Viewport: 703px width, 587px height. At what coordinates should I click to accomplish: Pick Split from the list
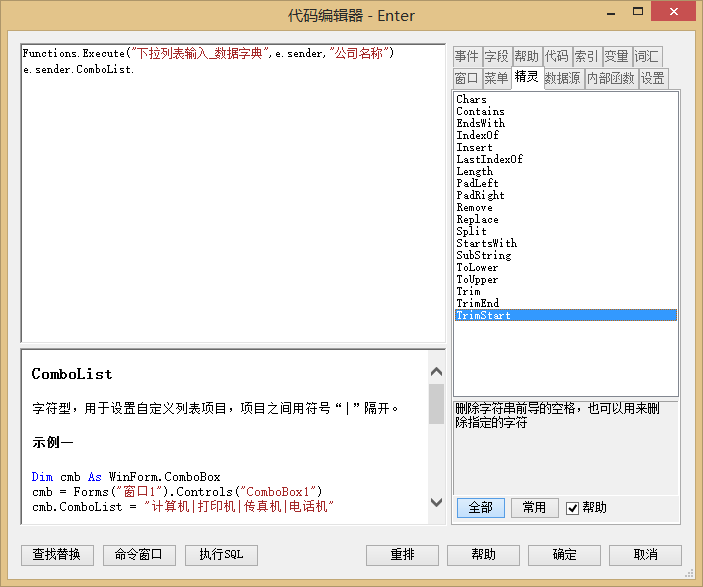click(566, 231)
